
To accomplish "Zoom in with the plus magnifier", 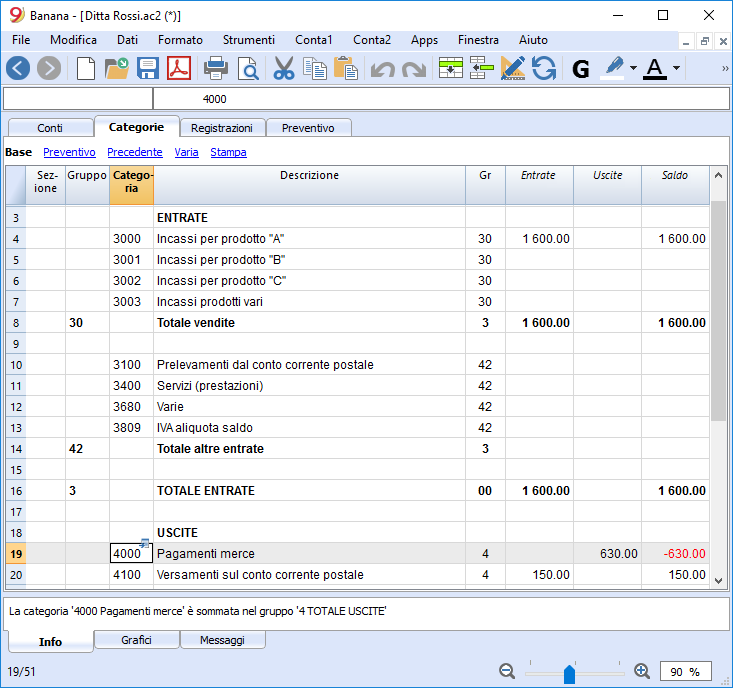I will tap(642, 671).
